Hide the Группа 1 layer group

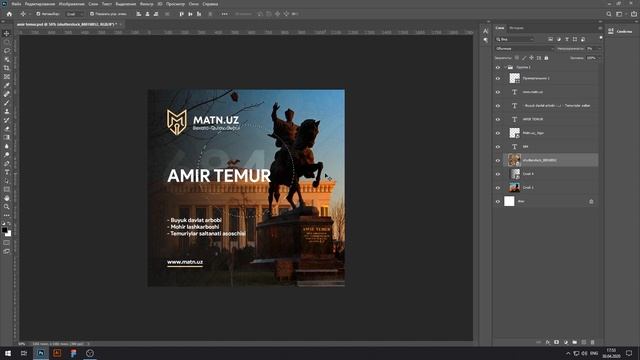pyautogui.click(x=498, y=67)
